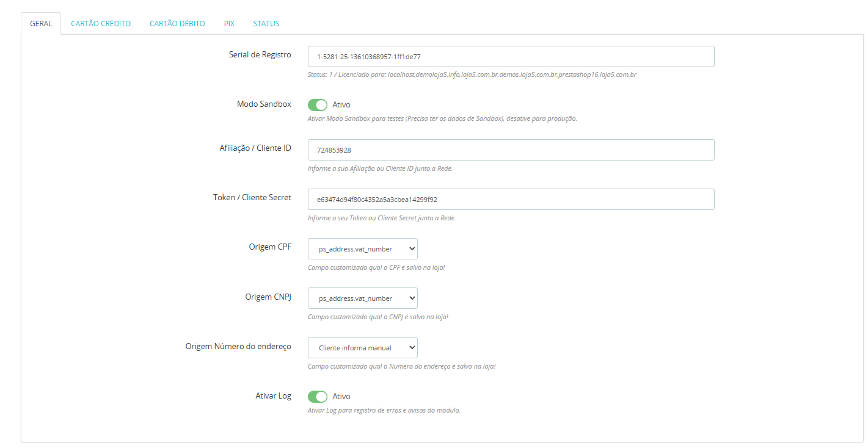Click the "Modo Sandbox" label text

point(264,104)
